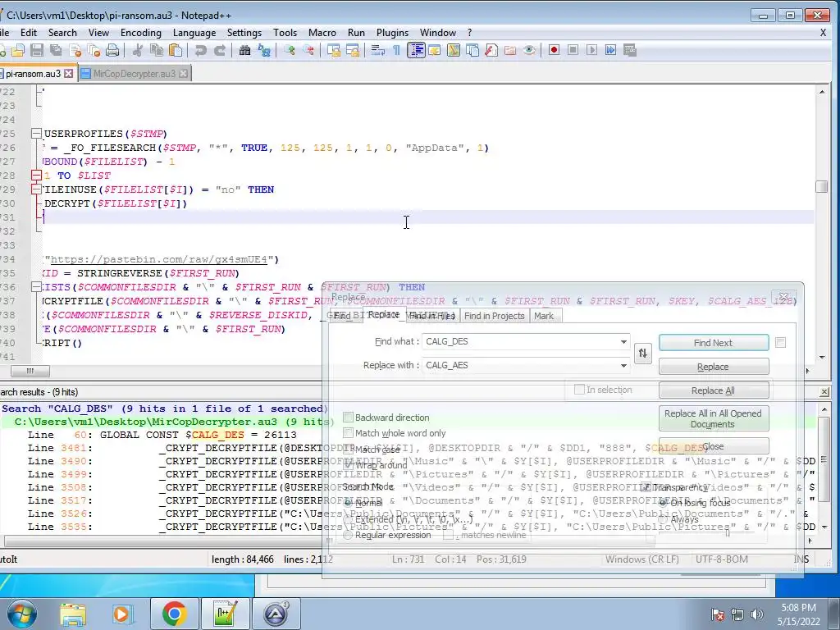840x630 pixels.
Task: Open the Plugins menu
Action: (392, 33)
